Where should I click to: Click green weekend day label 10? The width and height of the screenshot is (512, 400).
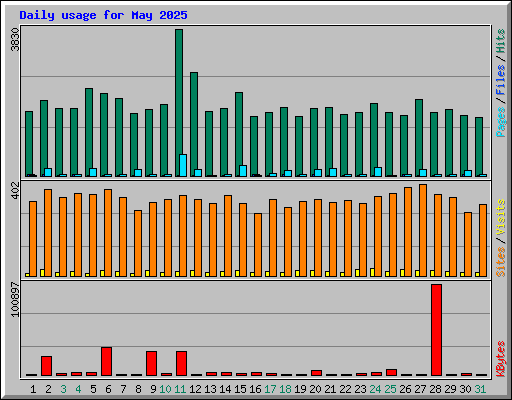point(165,389)
